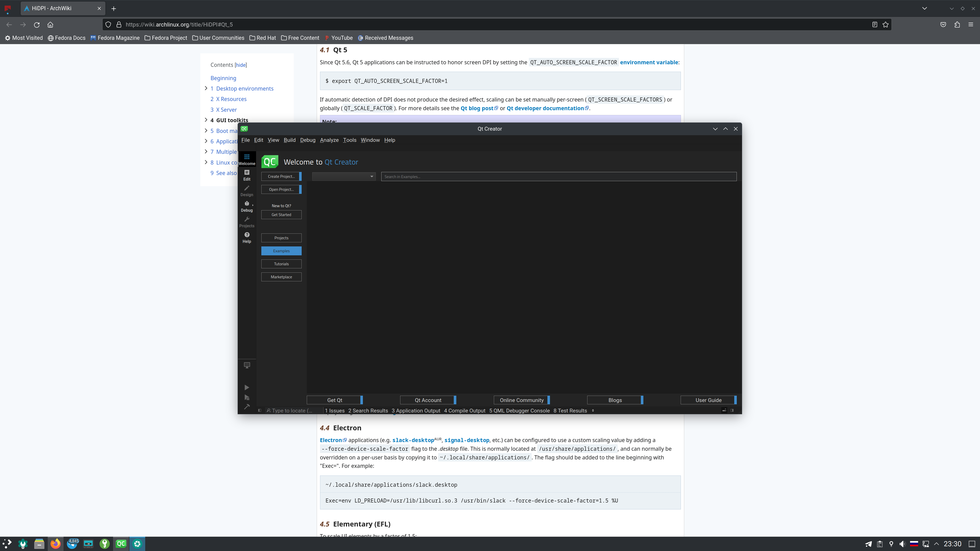Click Save to Pocket icon in Firefox
Viewport: 980px width, 551px height.
click(943, 25)
